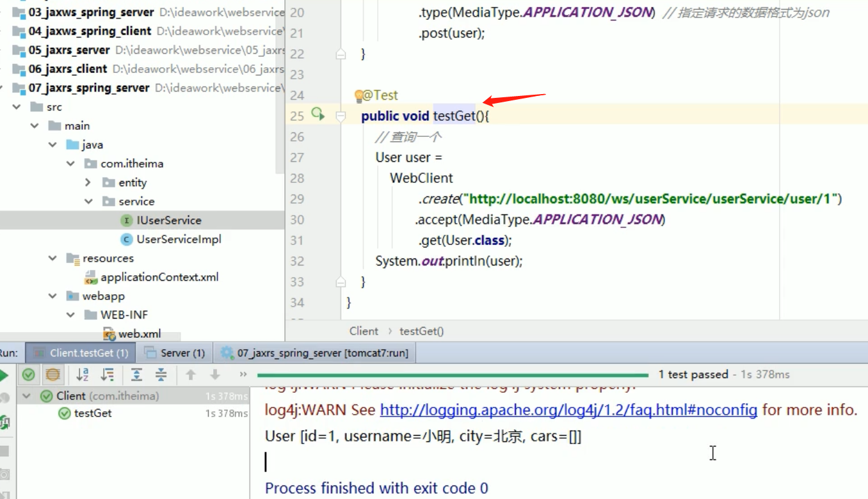Click the src folder icon
The height and width of the screenshot is (499, 868).
[x=37, y=107]
